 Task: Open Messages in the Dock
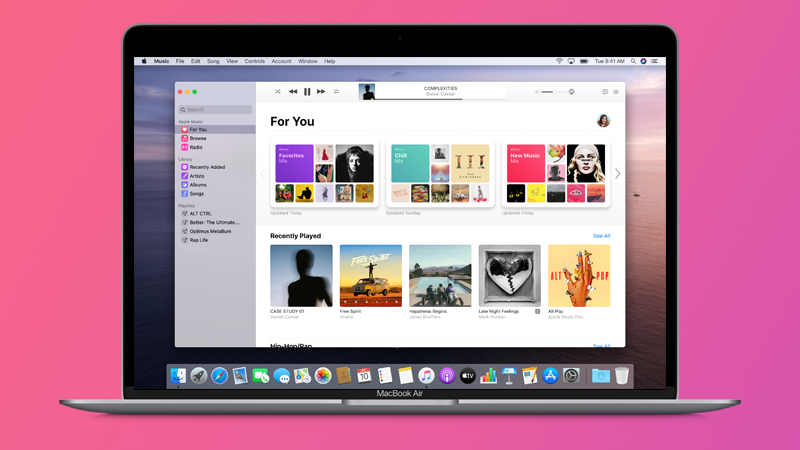click(281, 376)
